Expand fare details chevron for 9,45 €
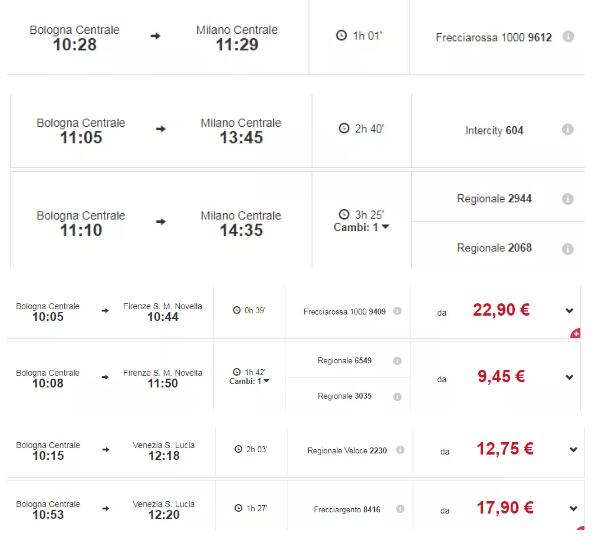Screen dimensions: 596x559 (569, 377)
